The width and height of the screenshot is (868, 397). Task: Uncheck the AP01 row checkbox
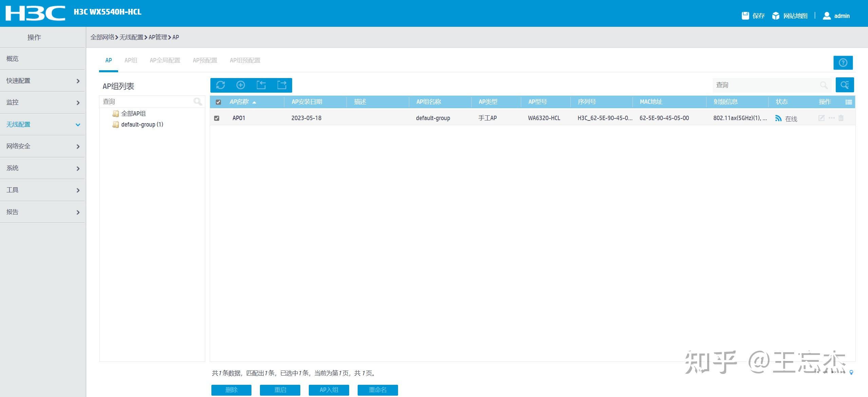coord(217,118)
